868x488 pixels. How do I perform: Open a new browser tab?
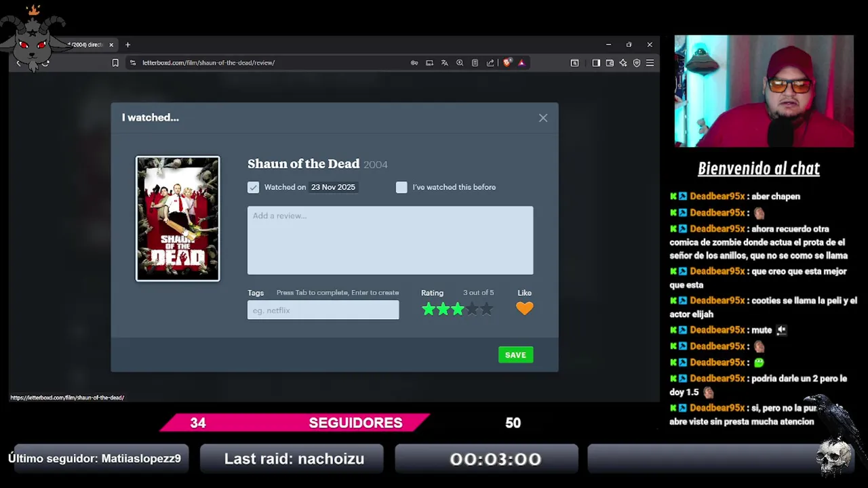pos(127,45)
